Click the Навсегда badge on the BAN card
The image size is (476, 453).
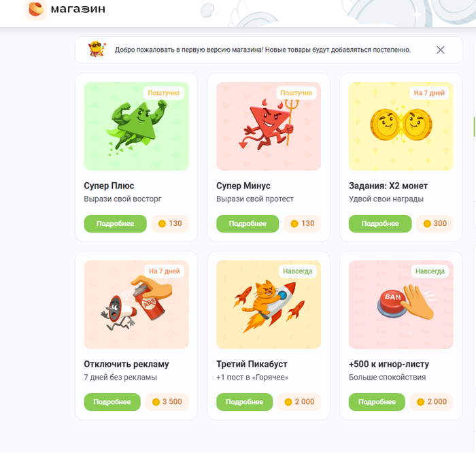click(x=430, y=271)
